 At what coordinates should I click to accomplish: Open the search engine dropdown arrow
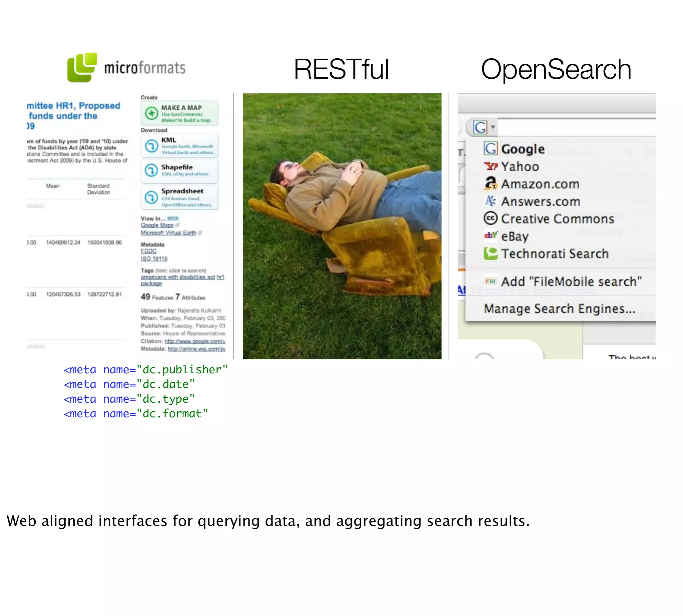(493, 127)
